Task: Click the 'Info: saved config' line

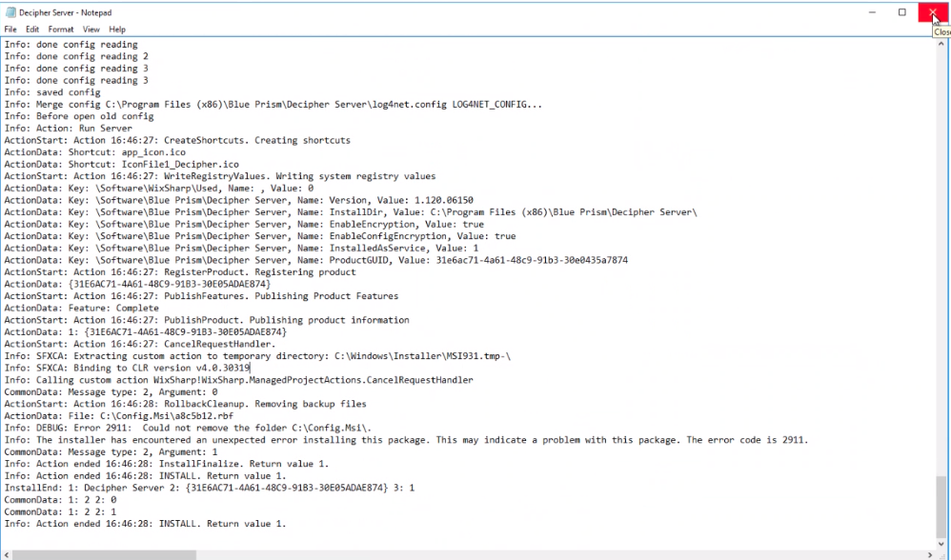Action: (52, 92)
